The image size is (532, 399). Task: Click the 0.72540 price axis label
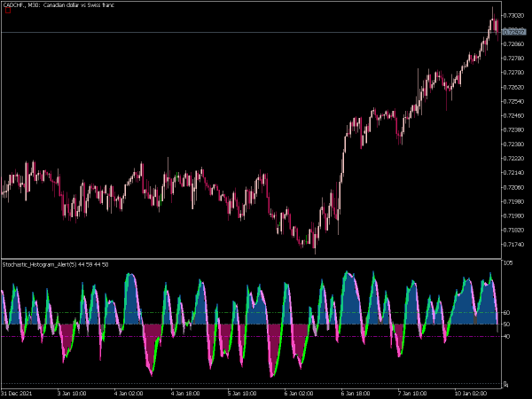click(x=514, y=101)
